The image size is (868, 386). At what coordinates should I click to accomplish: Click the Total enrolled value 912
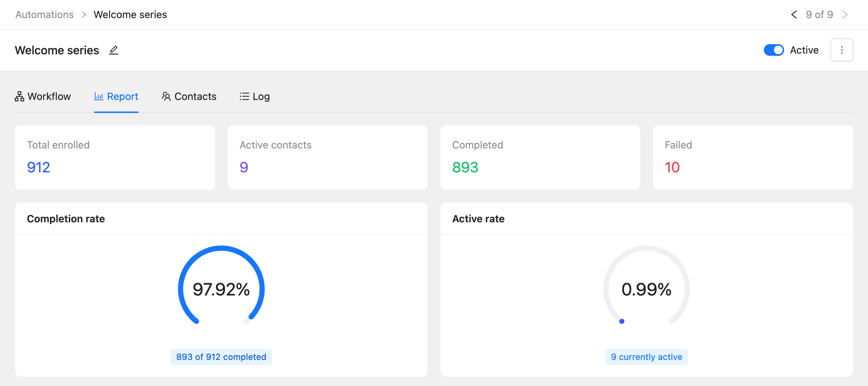coord(38,167)
